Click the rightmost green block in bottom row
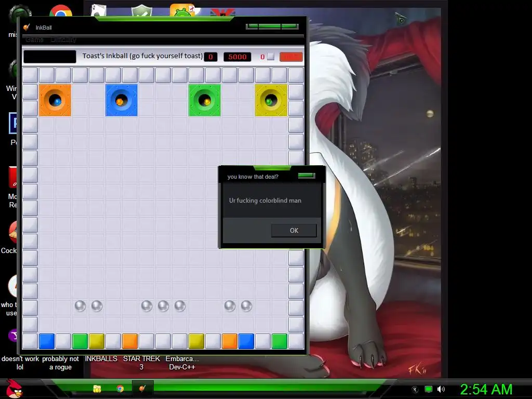This screenshot has height=399, width=532. (x=280, y=341)
